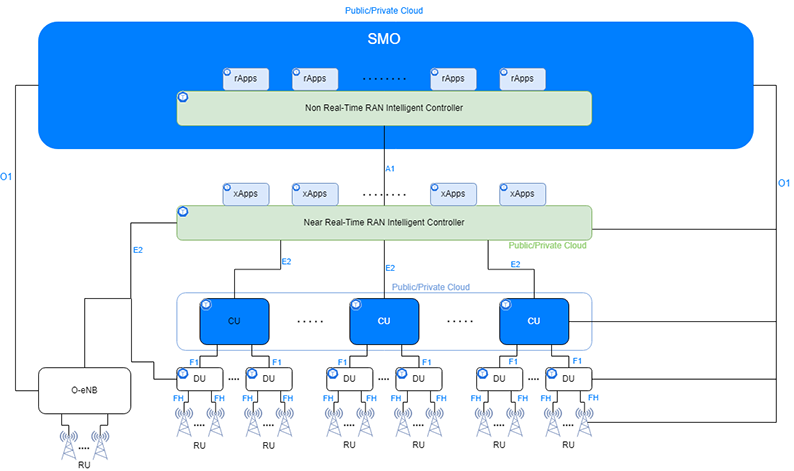The image size is (794, 471).
Task: Select the rightmost DU box
Action: [569, 379]
